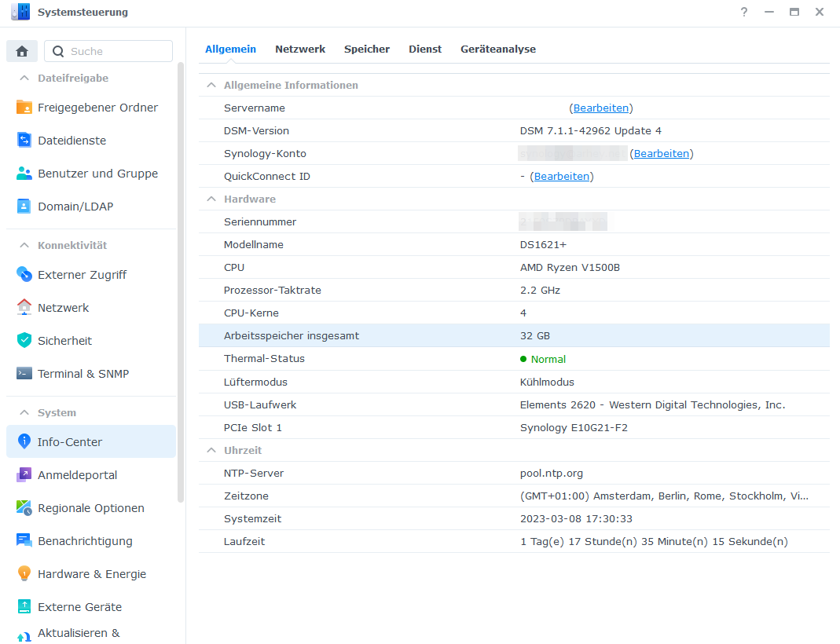Click the sidebar vertical scrollbar
The height and width of the screenshot is (644, 840).
tap(181, 283)
